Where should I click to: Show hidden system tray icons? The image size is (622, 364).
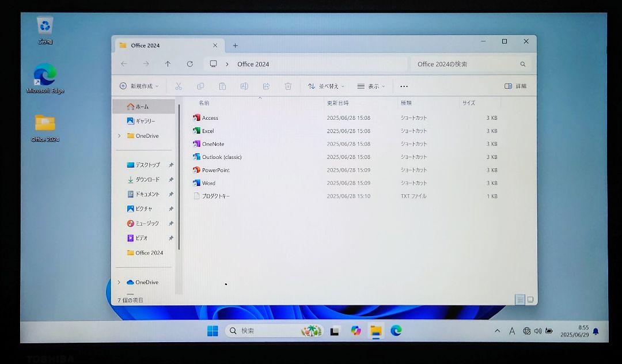[498, 331]
